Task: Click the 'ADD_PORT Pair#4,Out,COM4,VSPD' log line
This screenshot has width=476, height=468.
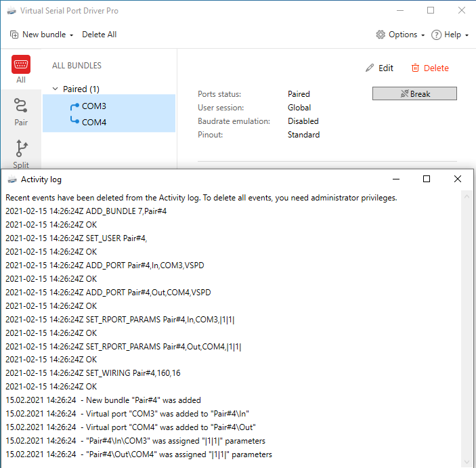Action: (x=108, y=292)
